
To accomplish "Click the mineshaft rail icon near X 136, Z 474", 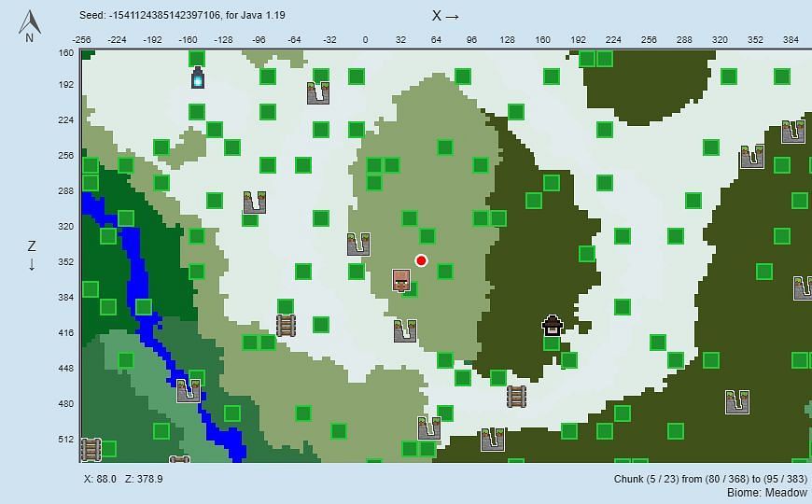I will [x=516, y=397].
